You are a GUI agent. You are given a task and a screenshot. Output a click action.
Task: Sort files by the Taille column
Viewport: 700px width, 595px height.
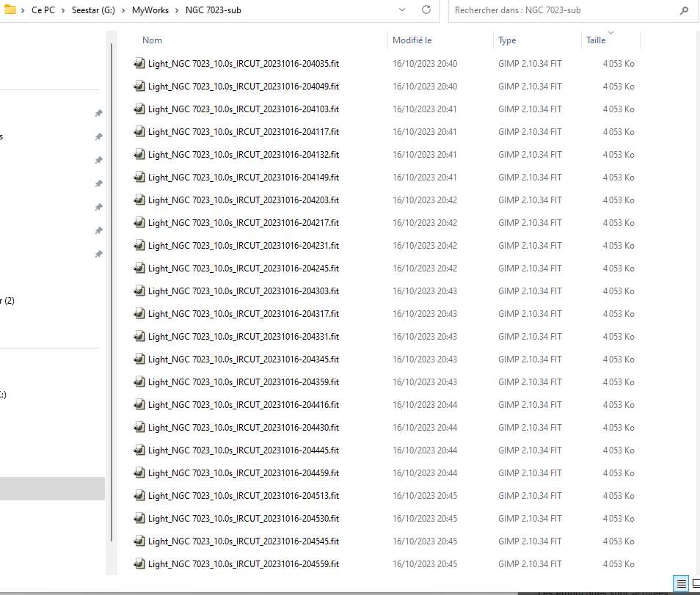click(x=596, y=41)
